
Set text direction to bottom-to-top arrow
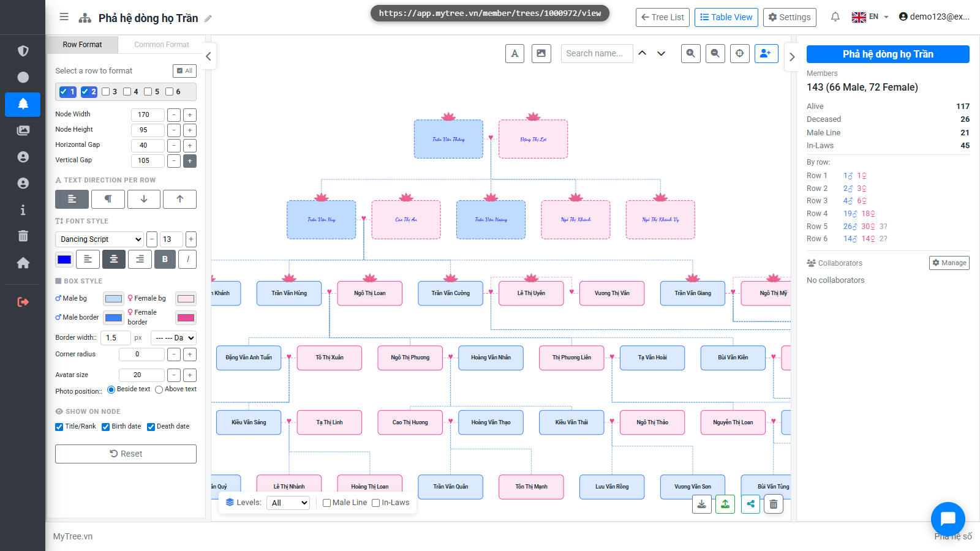180,199
